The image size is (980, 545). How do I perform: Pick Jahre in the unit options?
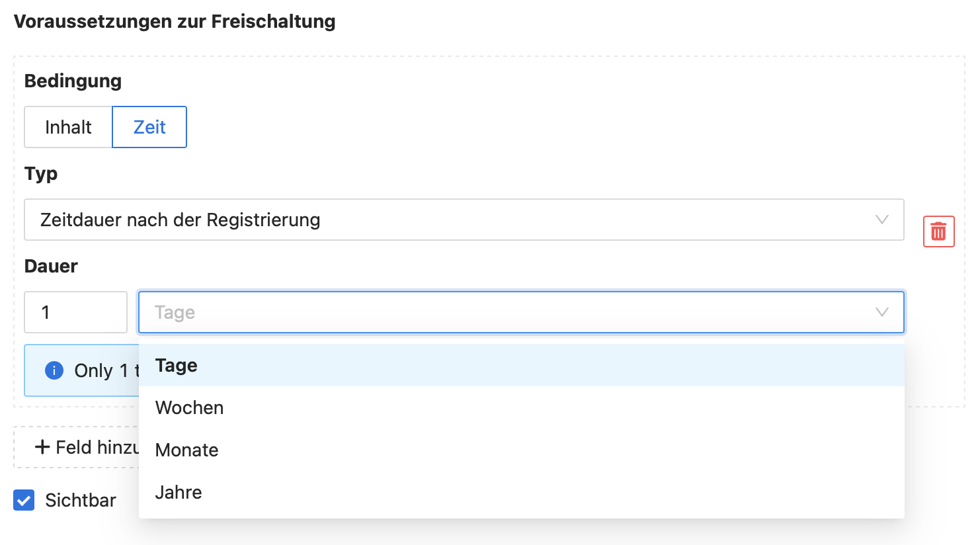(x=179, y=493)
